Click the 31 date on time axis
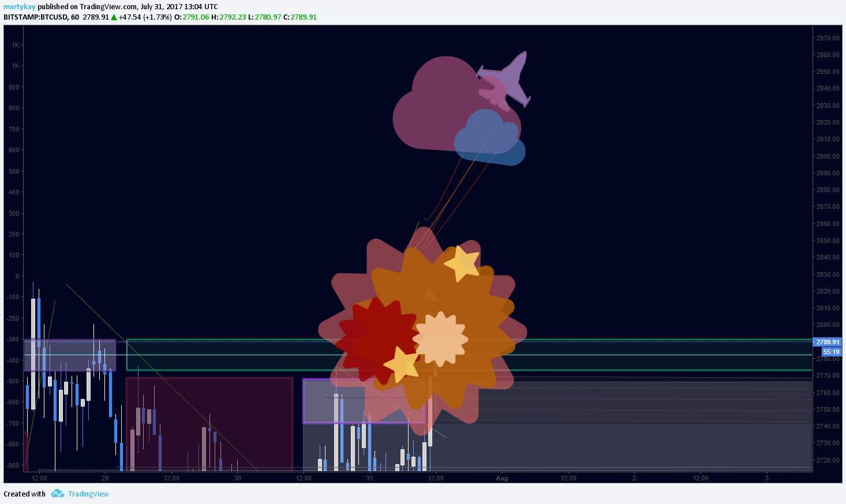This screenshot has width=846, height=504. click(370, 478)
